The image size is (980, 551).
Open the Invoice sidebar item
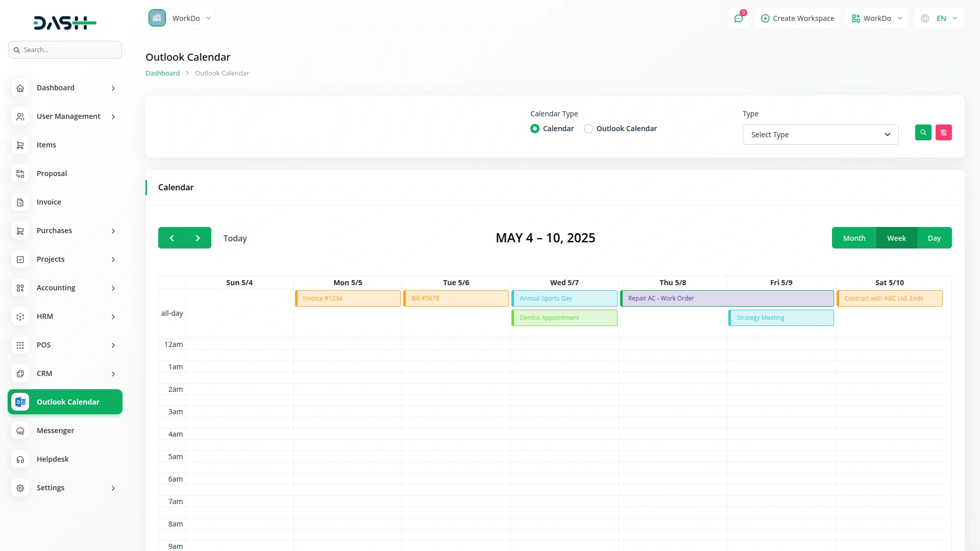click(x=49, y=202)
